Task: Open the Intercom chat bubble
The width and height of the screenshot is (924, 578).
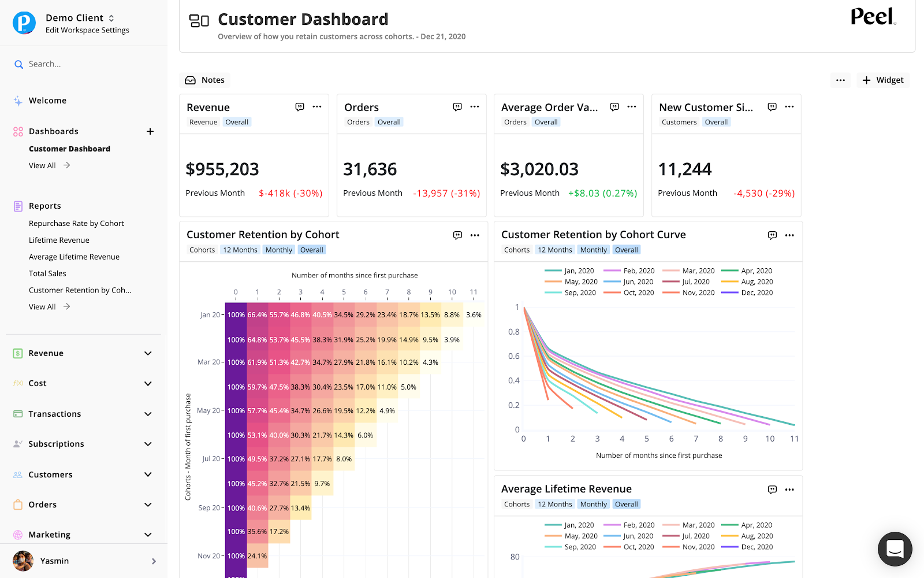Action: tap(895, 549)
